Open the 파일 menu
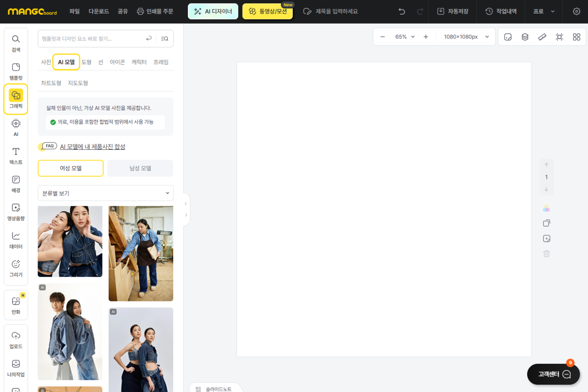 [74, 11]
